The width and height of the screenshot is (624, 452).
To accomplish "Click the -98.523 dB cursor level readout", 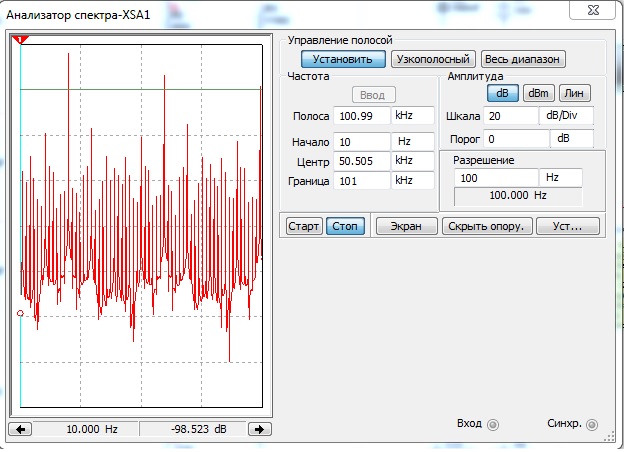I will click(x=193, y=429).
